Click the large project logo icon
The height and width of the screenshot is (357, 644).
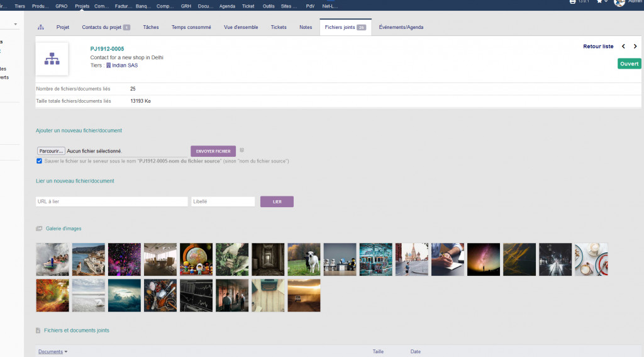[x=52, y=59]
